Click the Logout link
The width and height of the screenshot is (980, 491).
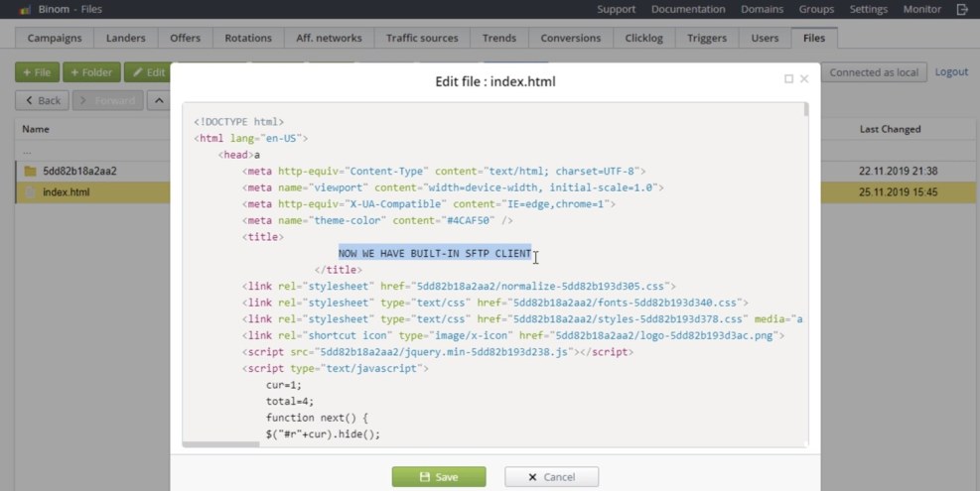point(951,72)
